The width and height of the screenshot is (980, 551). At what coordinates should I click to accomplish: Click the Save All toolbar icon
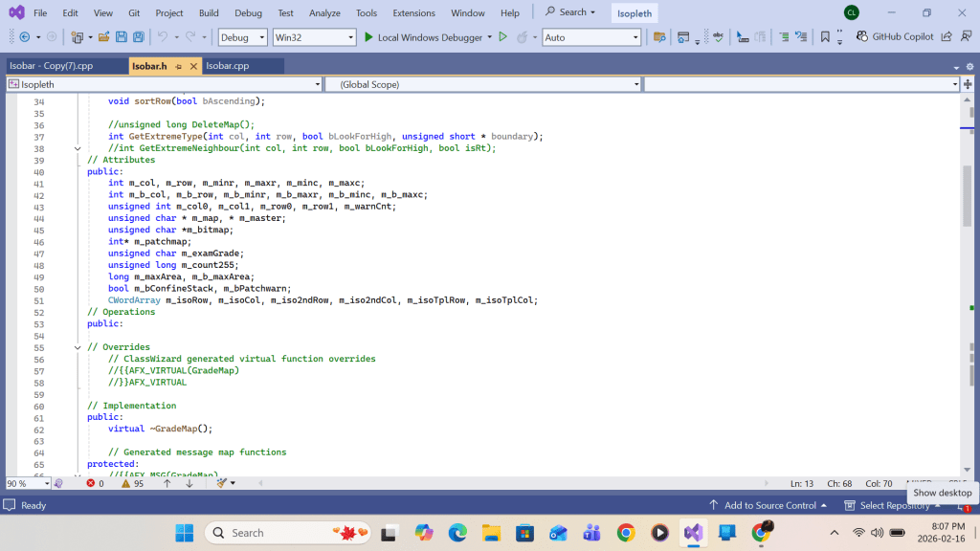coord(138,37)
